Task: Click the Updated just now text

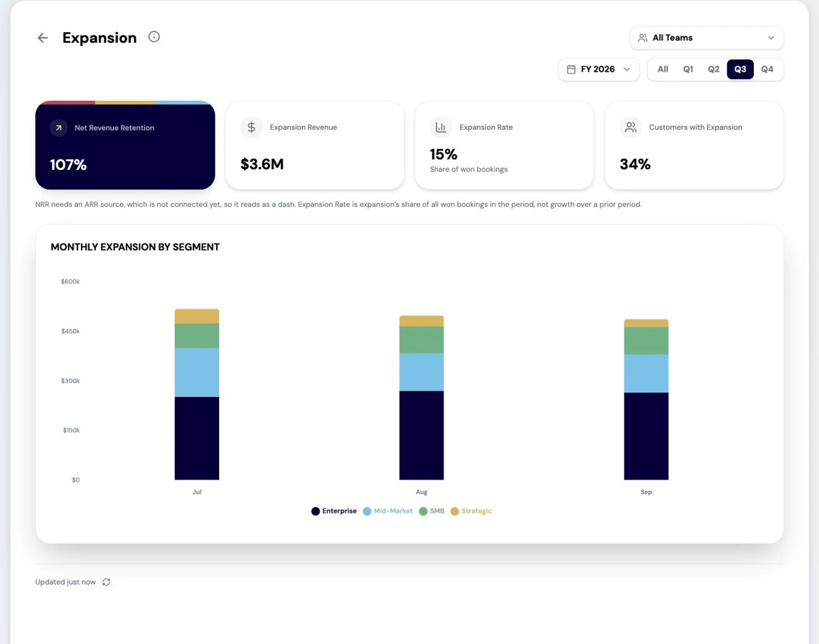Action: coord(66,582)
